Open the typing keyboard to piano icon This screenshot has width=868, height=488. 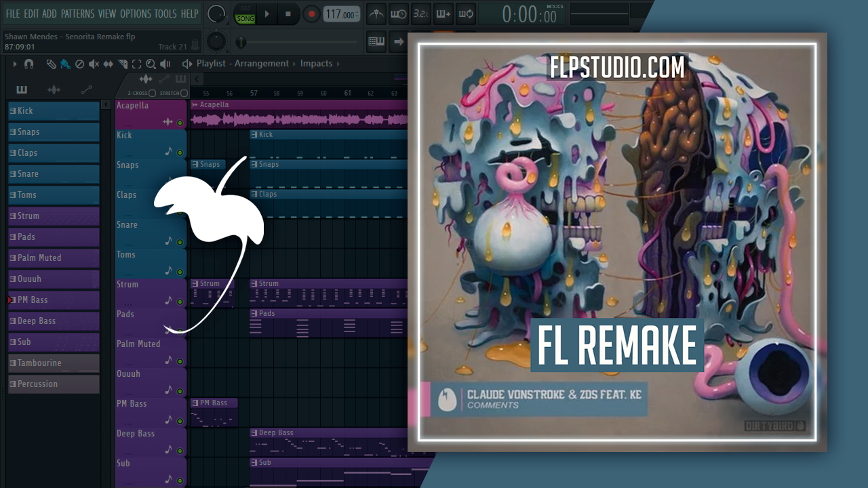pos(376,42)
